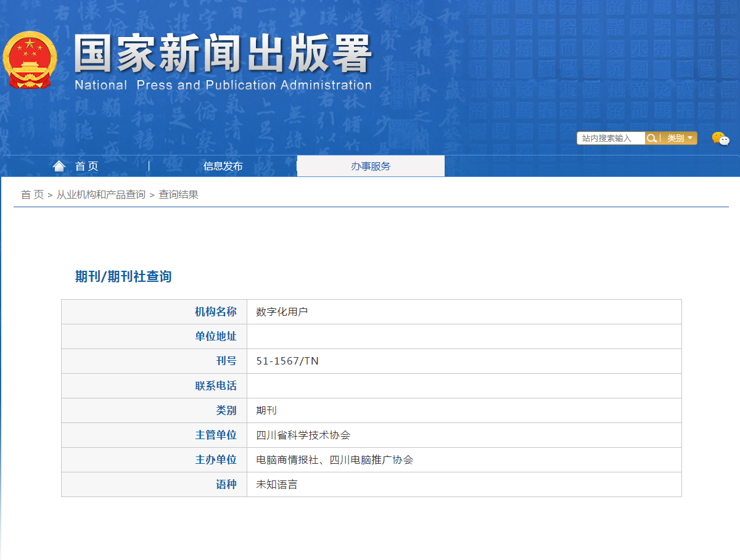
Task: Click the serial number 51-1567/TN
Action: tap(287, 361)
